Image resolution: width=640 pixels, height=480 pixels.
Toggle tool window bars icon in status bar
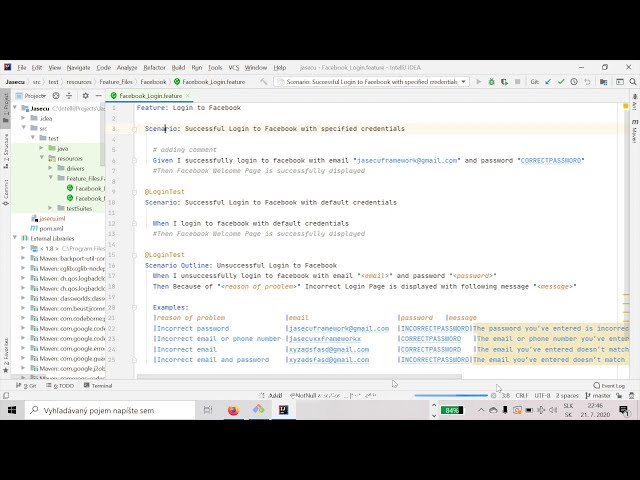(x=6, y=396)
